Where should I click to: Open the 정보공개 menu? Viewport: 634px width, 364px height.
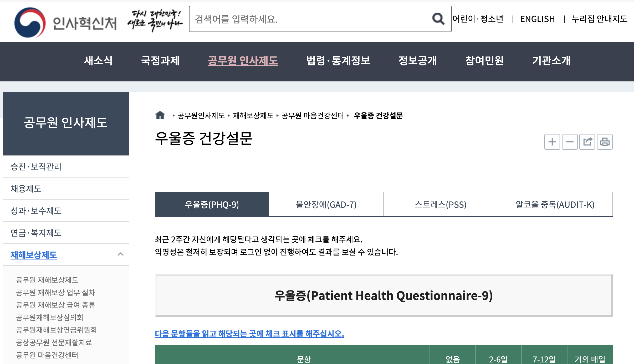click(418, 61)
